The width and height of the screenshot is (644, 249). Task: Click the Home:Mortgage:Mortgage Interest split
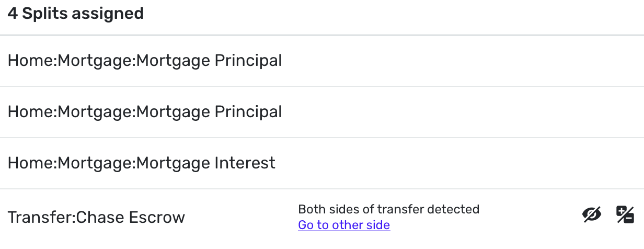[x=142, y=164]
